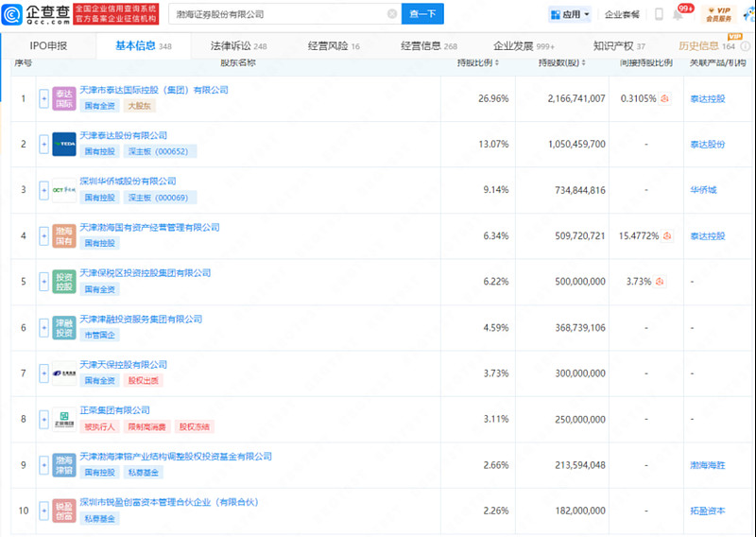Click the 天保控股 company logo icon
Screen dimensions: 756x537
64,373
